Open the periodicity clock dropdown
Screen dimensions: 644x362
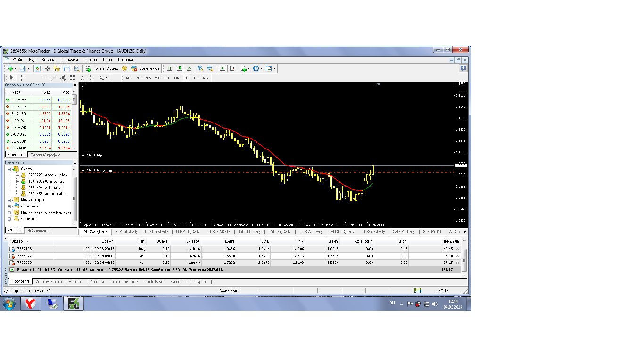coord(257,68)
